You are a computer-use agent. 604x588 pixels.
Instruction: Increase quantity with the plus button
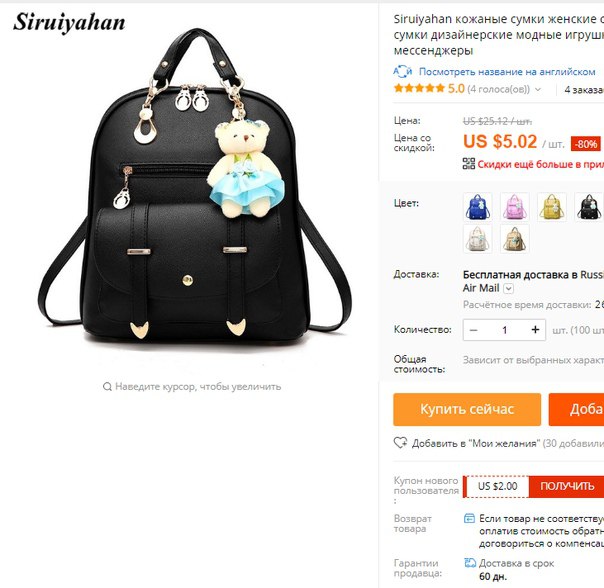[535, 330]
